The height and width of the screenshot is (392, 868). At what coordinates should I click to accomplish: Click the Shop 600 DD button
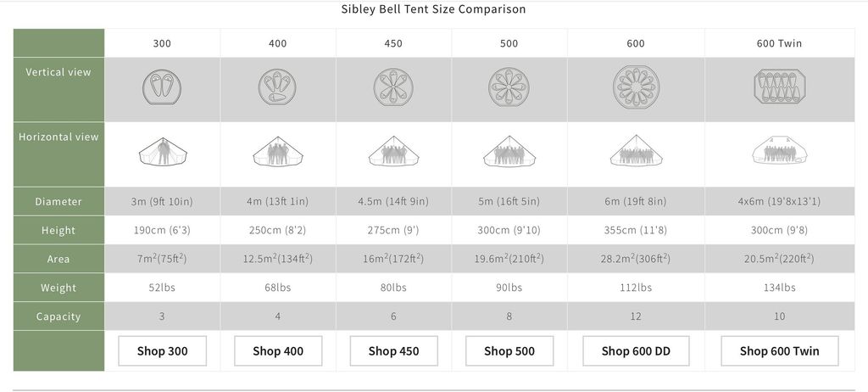pos(636,351)
